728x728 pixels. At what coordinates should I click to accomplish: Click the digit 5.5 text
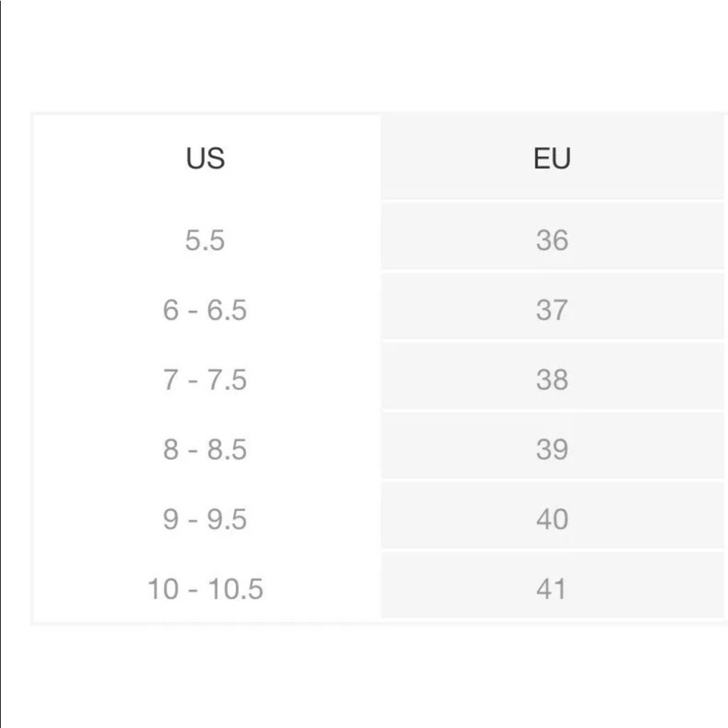coord(205,240)
